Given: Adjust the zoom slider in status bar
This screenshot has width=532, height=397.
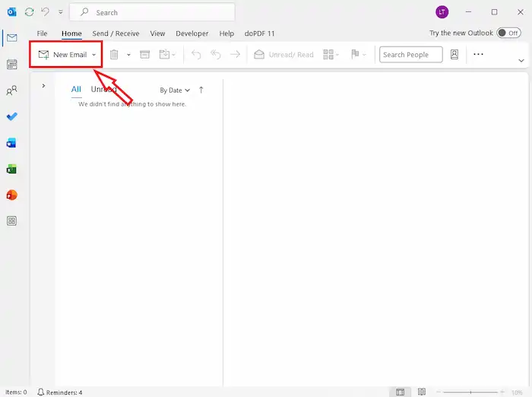Looking at the screenshot, I should click(x=472, y=392).
